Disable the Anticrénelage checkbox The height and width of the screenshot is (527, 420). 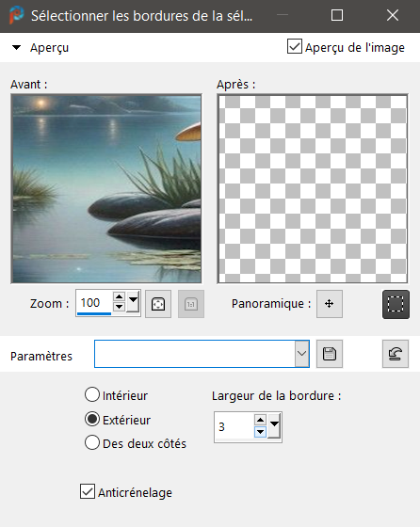88,491
